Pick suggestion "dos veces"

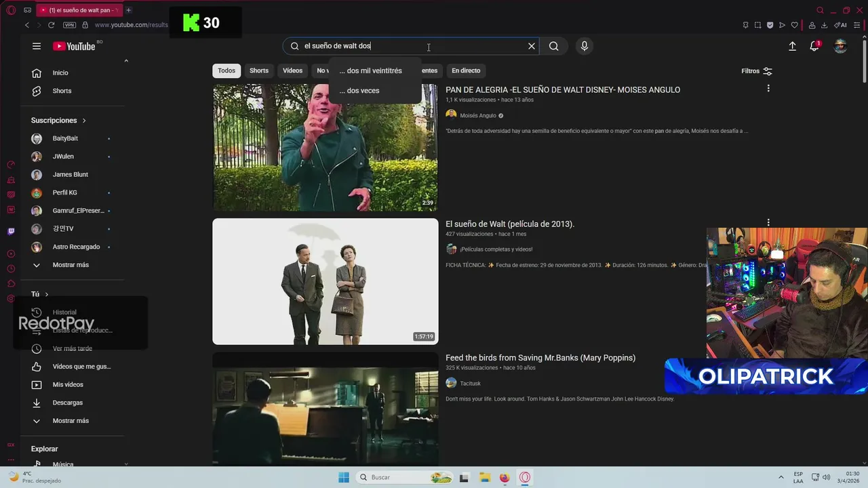coord(359,90)
